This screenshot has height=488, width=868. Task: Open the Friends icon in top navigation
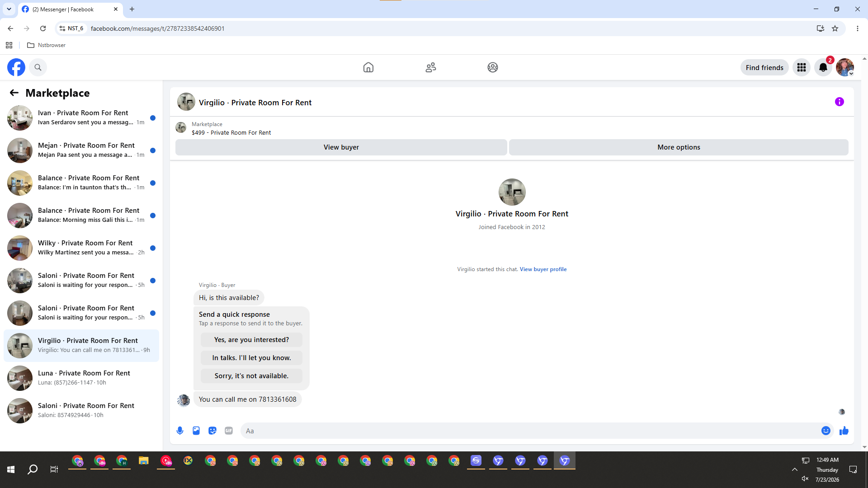point(431,67)
